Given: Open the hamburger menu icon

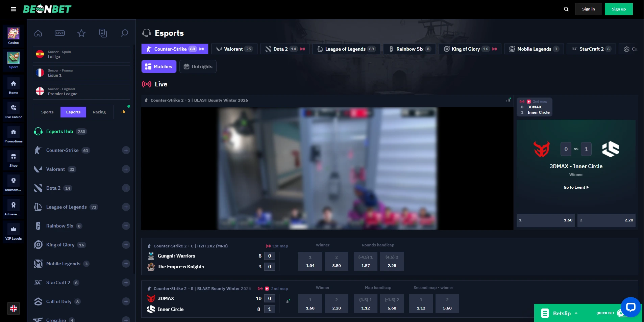Looking at the screenshot, I should (x=14, y=9).
